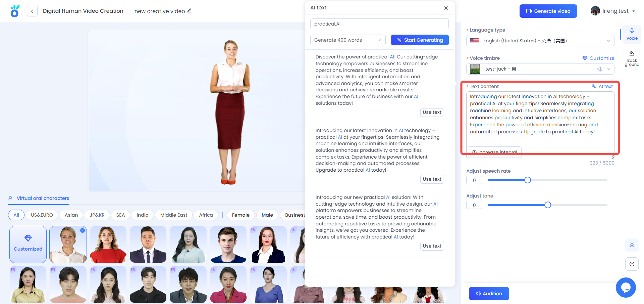Click the speech rate value box
This screenshot has height=304, width=644.
pos(474,180)
